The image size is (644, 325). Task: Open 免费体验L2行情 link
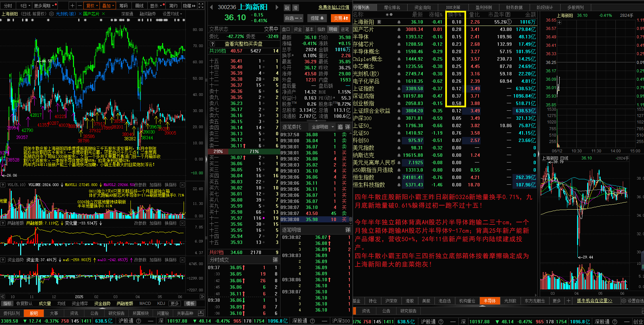pyautogui.click(x=334, y=7)
